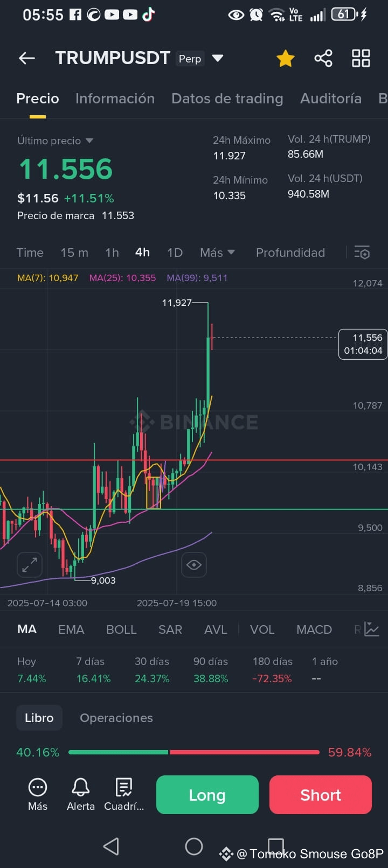Open the Profundidad depth view
388x868 pixels.
point(290,253)
